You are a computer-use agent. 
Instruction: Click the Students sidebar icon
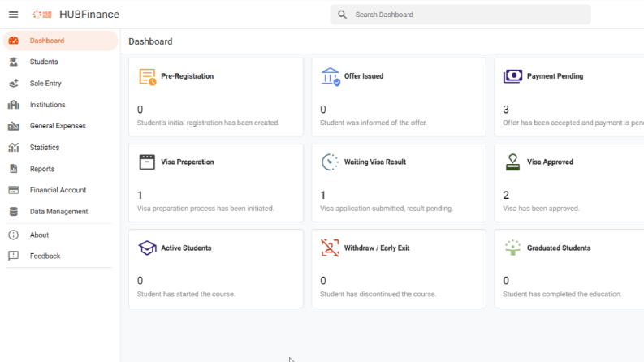coord(14,62)
